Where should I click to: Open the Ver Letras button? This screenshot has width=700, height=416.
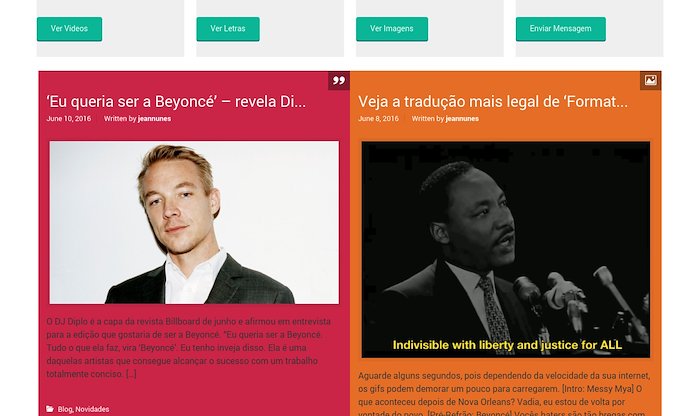coord(228,29)
